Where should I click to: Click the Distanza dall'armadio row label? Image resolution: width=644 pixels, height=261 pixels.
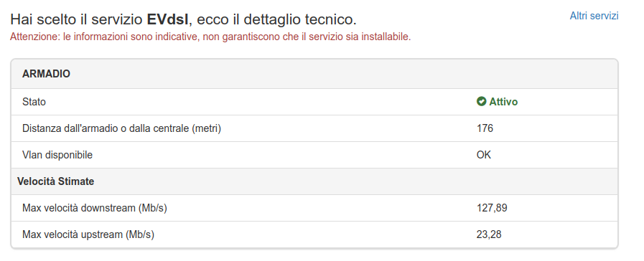[x=121, y=128]
